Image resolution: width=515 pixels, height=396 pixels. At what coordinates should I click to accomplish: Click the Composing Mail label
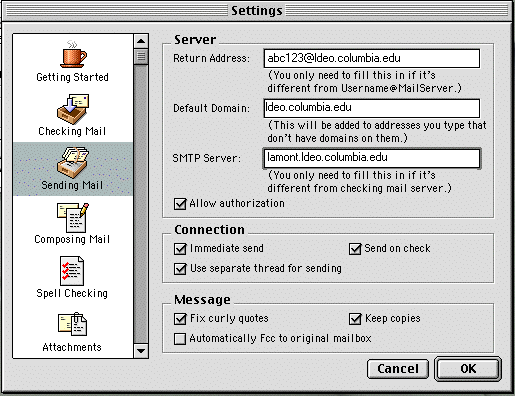[x=72, y=239]
